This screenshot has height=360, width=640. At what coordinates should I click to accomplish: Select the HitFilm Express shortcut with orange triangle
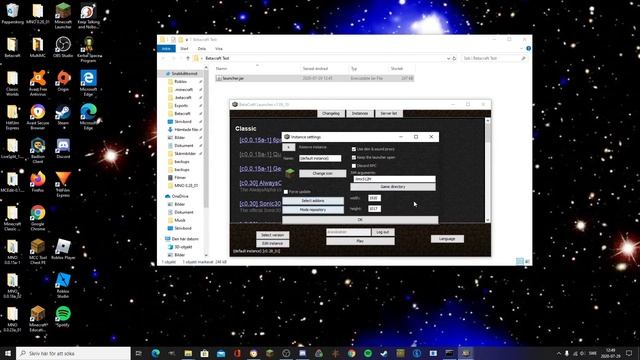(63, 184)
